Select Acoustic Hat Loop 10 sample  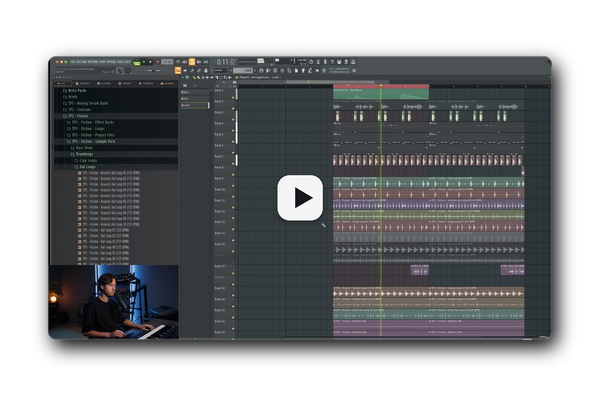(x=109, y=224)
